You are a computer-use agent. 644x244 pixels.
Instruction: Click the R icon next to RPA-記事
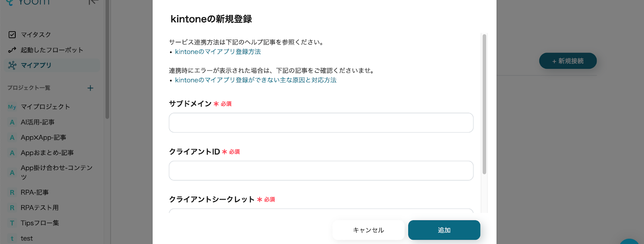(x=12, y=193)
